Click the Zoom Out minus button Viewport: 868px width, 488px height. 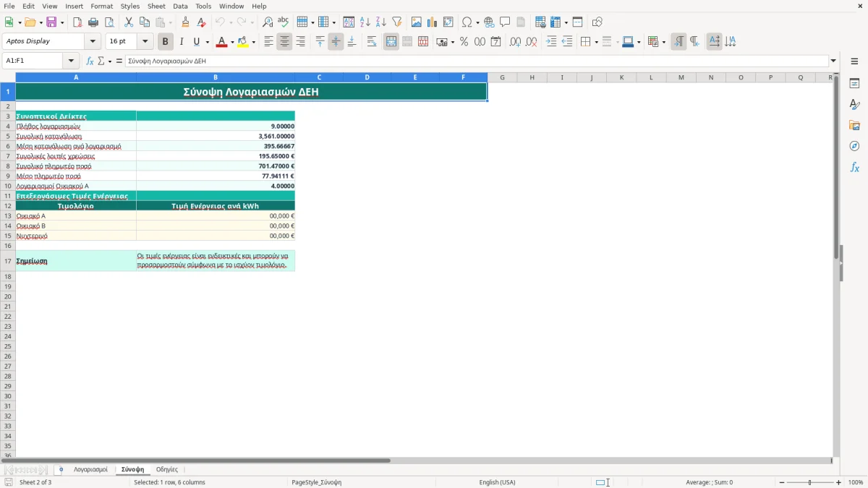tap(782, 482)
